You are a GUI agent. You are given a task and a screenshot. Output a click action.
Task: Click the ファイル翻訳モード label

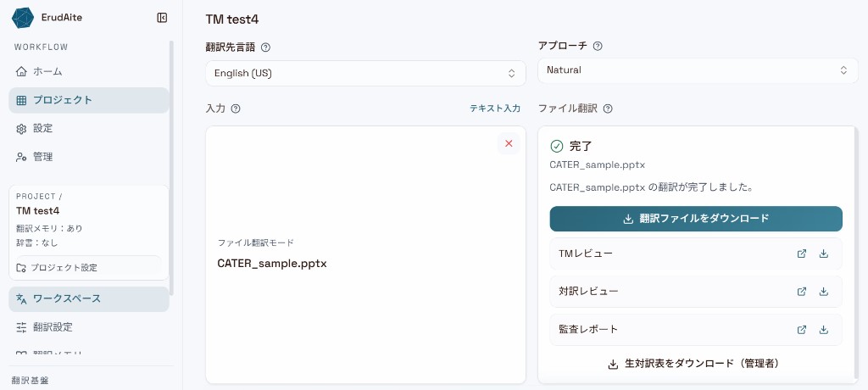(x=255, y=242)
